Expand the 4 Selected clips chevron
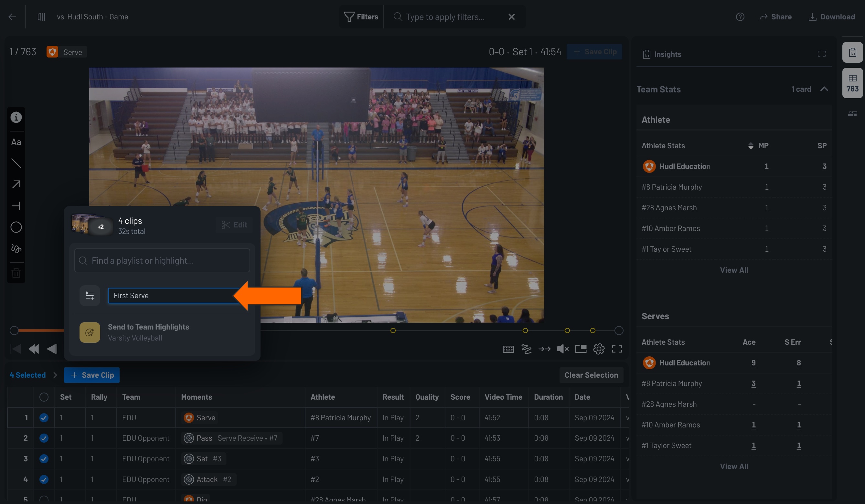 55,375
